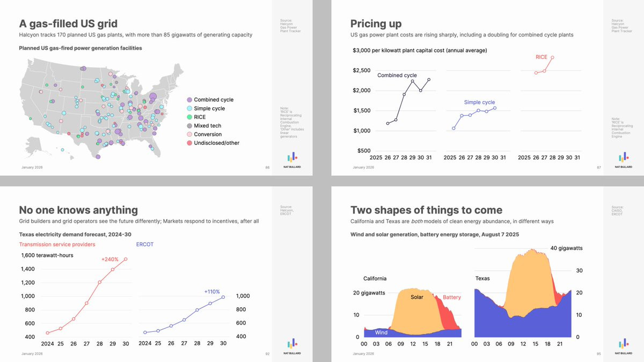Click the 'Wind' label in the California chart

click(381, 333)
